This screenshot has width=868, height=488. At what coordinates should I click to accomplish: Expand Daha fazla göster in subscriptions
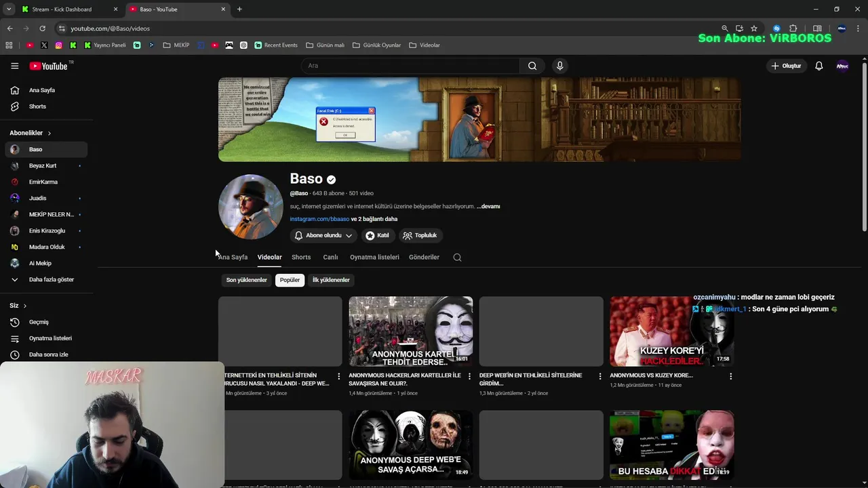(46, 279)
